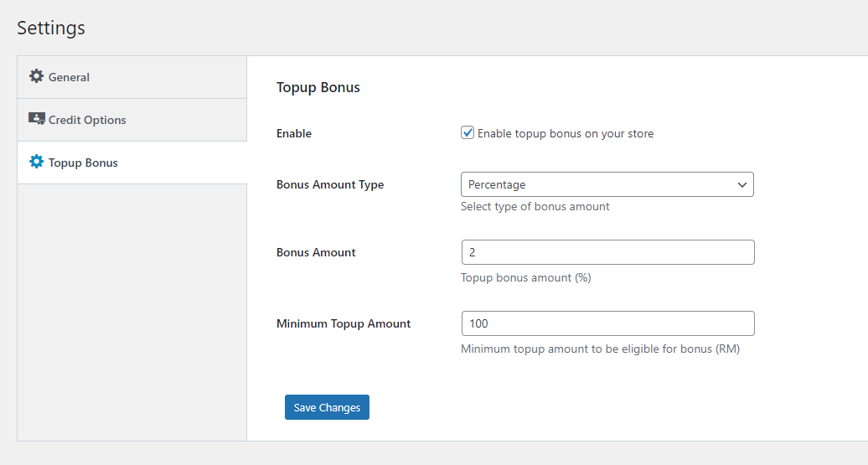Click the Credit Options card icon
This screenshot has width=868, height=465.
[37, 119]
